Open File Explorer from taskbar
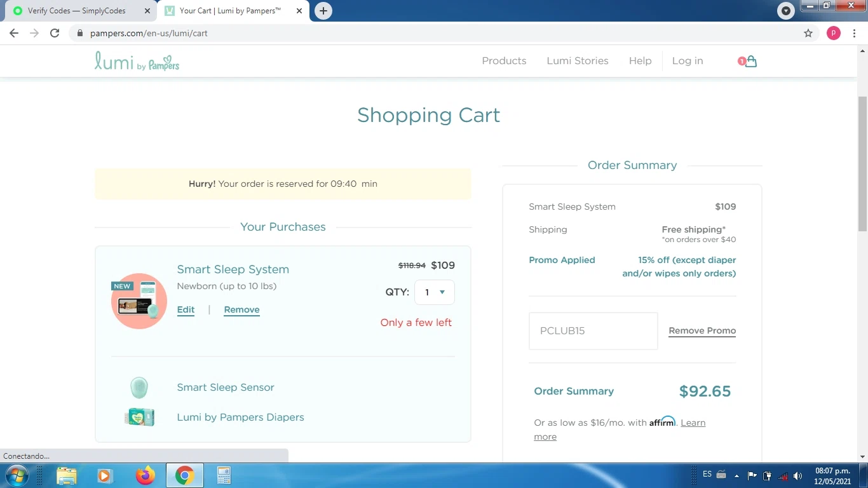 (x=66, y=475)
